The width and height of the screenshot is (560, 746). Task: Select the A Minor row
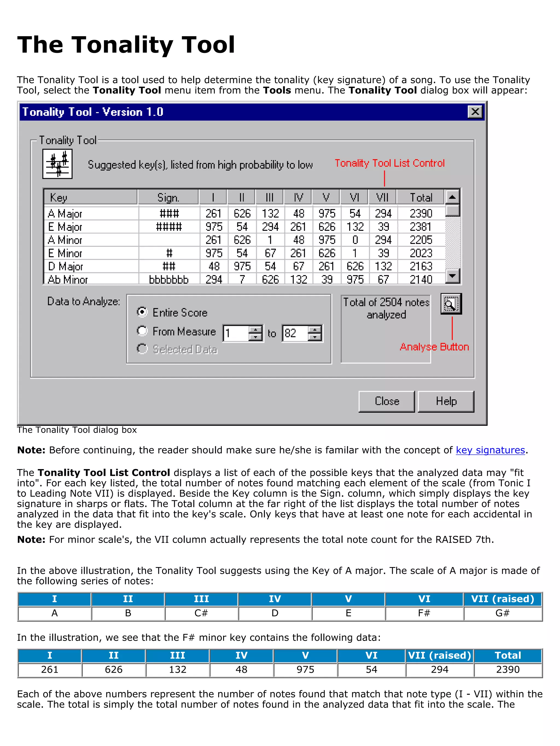[245, 240]
